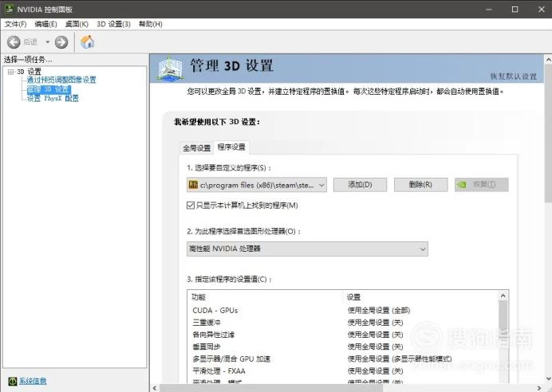Select 管理 3D 设置 tree item
Screen dimensions: 552x392
pyautogui.click(x=49, y=89)
